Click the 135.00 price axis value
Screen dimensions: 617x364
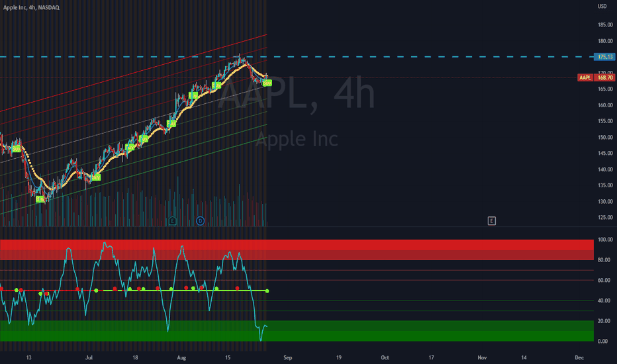tap(605, 185)
